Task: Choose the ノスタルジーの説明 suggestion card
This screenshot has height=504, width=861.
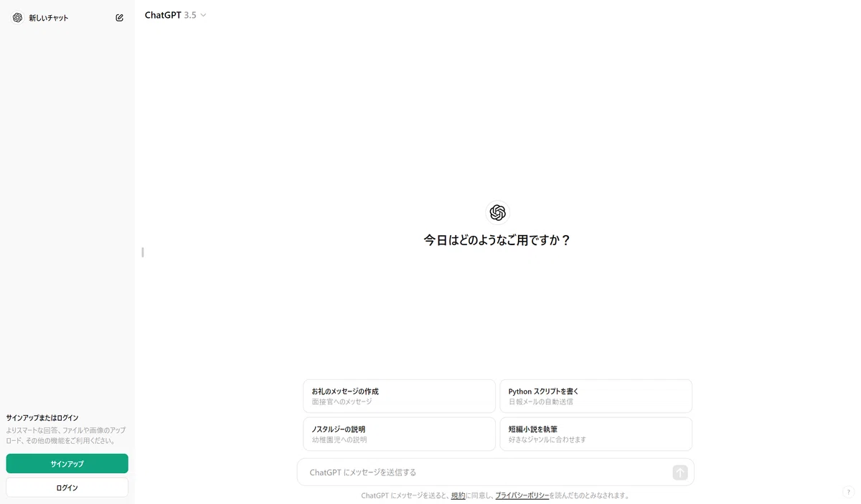Action: point(399,434)
